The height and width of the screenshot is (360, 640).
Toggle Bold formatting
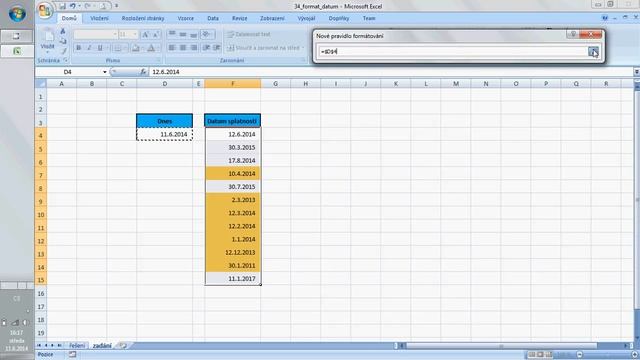(78, 48)
